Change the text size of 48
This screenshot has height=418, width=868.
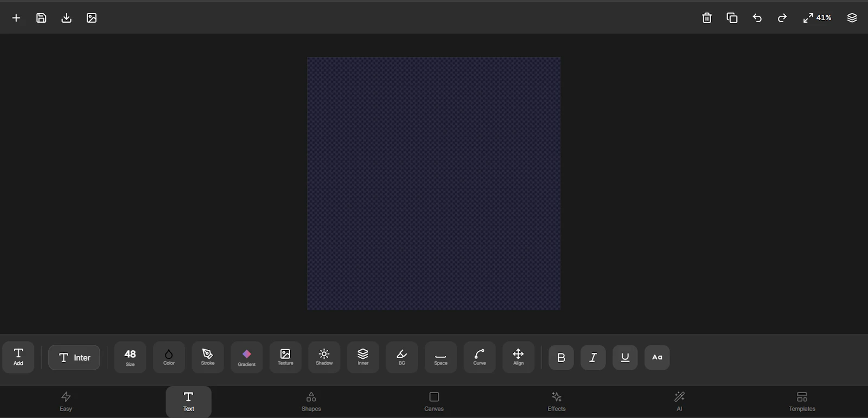coord(130,357)
